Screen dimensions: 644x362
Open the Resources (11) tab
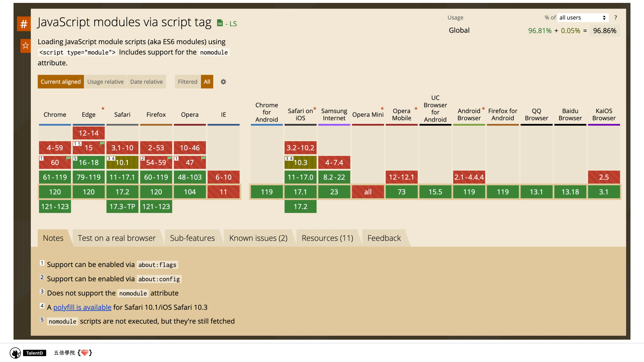[327, 238]
